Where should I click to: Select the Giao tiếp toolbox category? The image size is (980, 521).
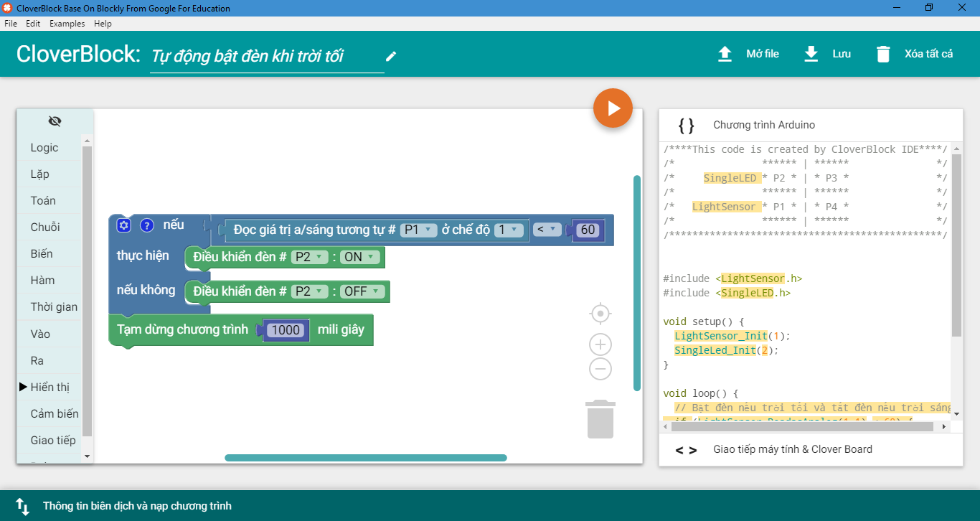[50, 441]
